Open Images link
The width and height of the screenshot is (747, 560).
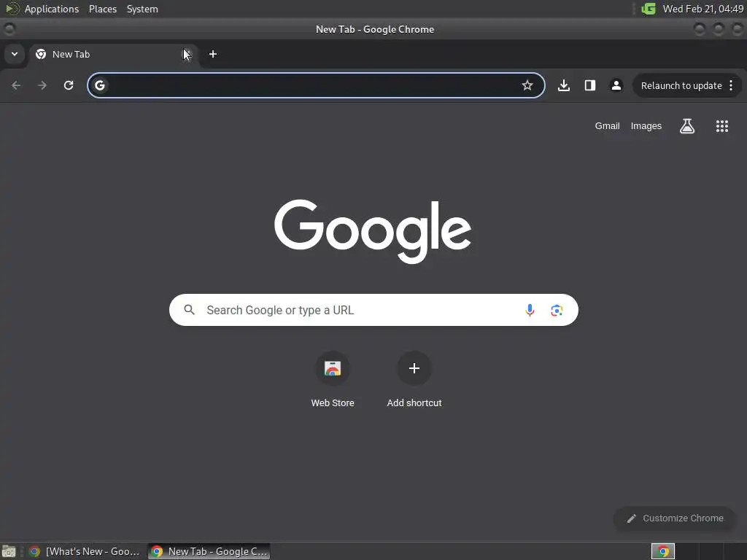pos(646,125)
